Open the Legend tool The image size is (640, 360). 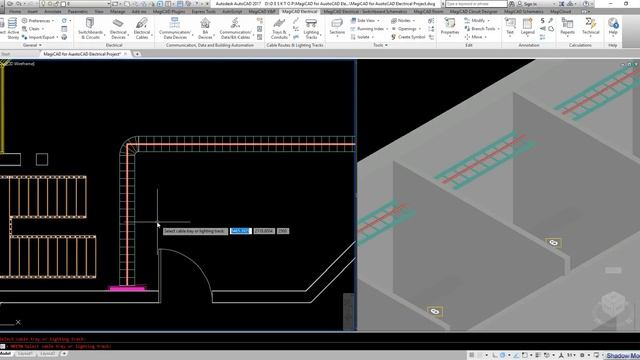pyautogui.click(x=527, y=27)
